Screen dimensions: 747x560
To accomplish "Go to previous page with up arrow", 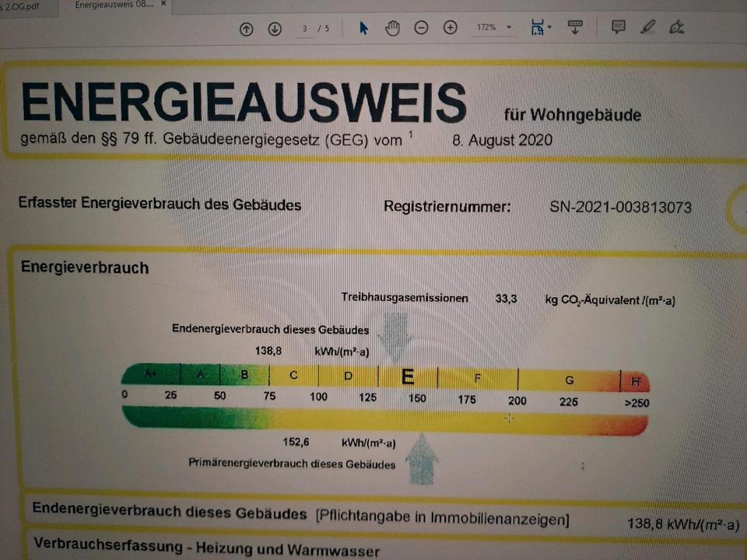I will (247, 29).
